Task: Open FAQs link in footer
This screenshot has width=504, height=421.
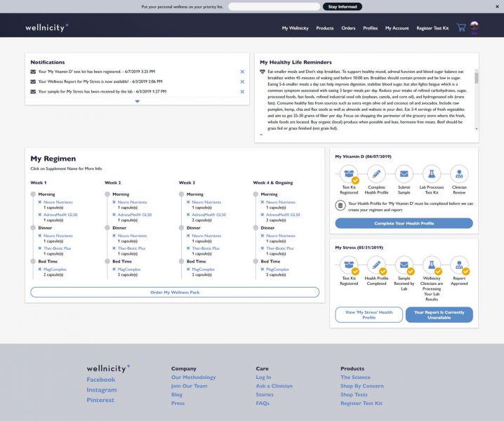Action: point(263,403)
